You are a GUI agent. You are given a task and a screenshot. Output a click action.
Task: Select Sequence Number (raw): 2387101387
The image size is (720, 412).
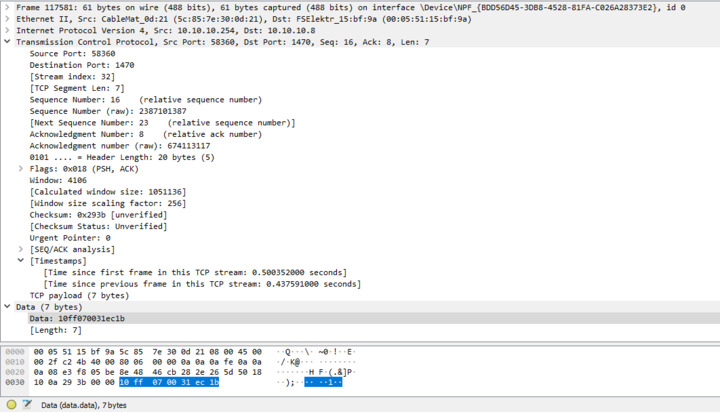[x=108, y=111]
